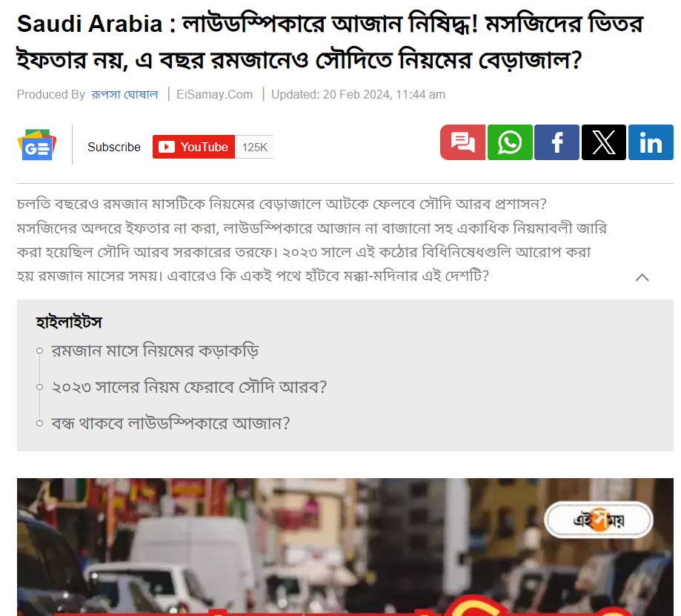Click the এই সময় logo on image
This screenshot has height=616, width=681.
point(599,520)
